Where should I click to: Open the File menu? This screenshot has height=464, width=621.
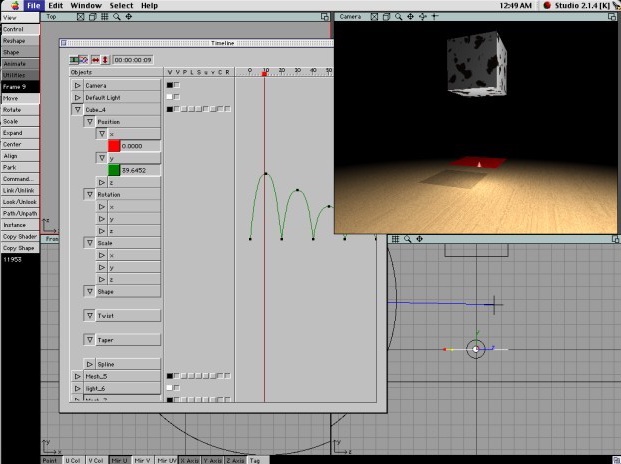click(34, 6)
